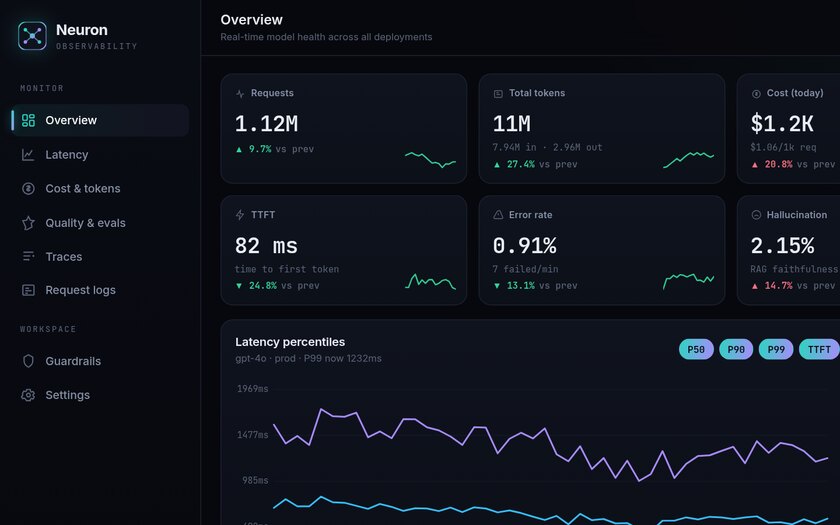840x525 pixels.
Task: Click the 13.1% vs prev change
Action: 535,286
